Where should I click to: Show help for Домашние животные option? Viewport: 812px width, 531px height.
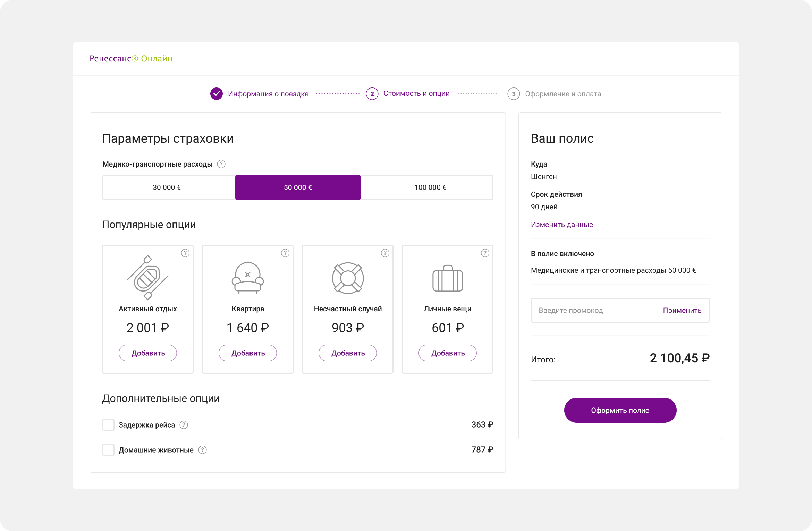[x=202, y=450]
